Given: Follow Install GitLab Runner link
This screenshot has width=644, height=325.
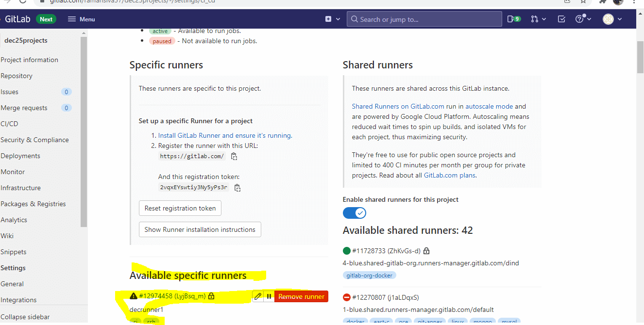Looking at the screenshot, I should point(225,135).
